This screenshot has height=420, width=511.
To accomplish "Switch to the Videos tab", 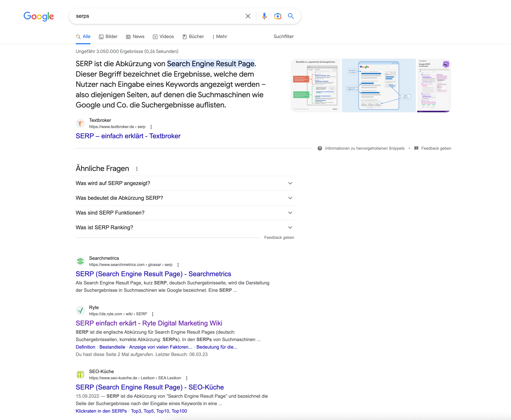I will click(163, 37).
